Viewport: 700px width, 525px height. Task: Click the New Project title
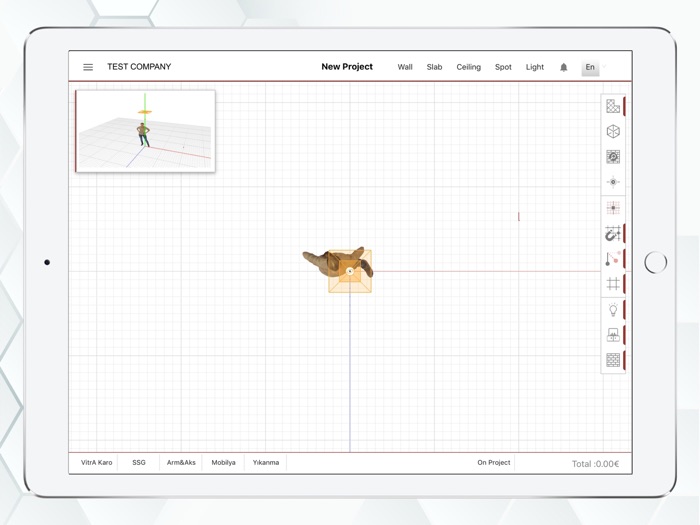click(347, 67)
